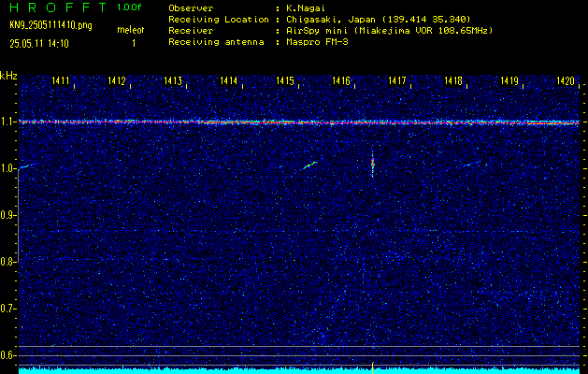The width and height of the screenshot is (588, 374).
Task: Click the 1420 time axis marker
Action: coord(566,80)
